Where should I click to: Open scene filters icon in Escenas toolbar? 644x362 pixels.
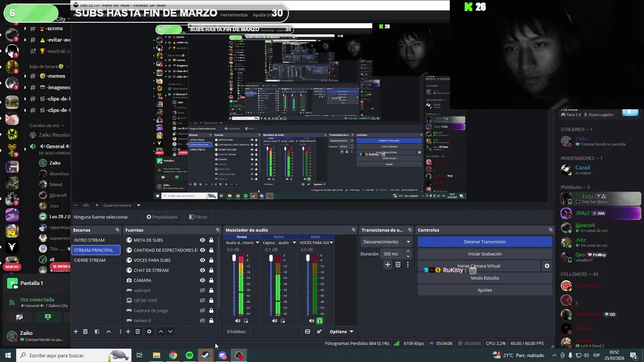97,331
